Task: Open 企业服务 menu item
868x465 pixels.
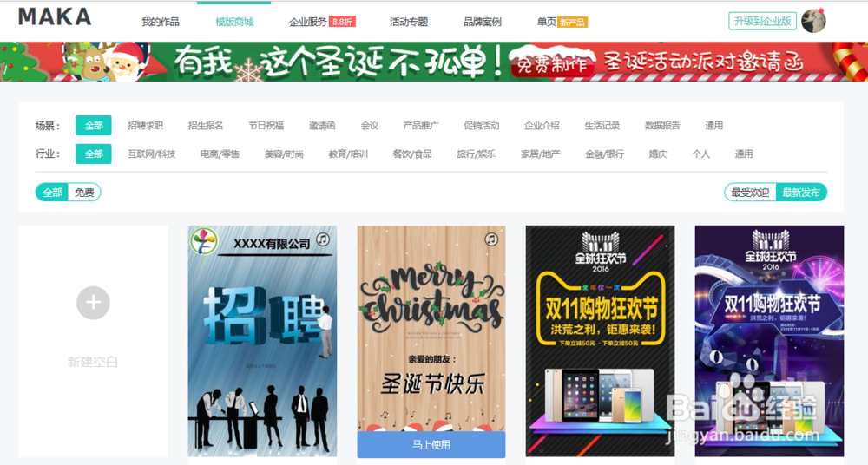Action: coord(308,22)
